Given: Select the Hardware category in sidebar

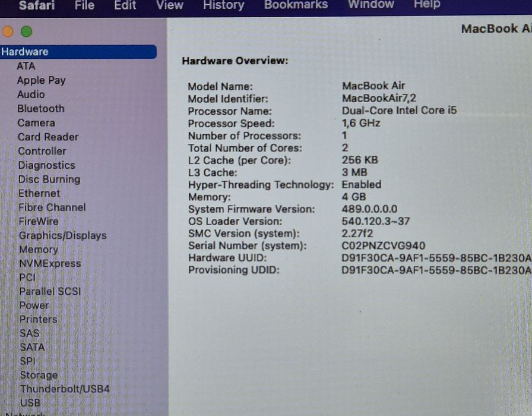Looking at the screenshot, I should 78,52.
